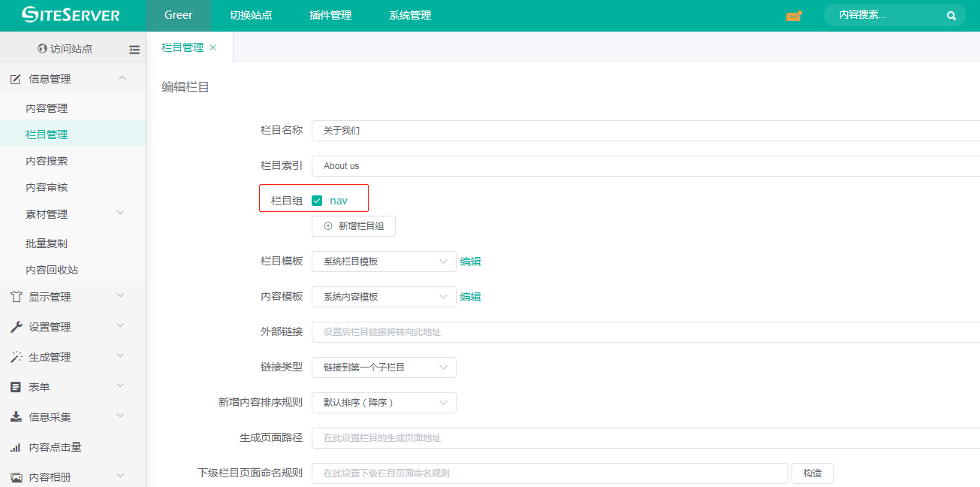Click the 外部链接 input field
This screenshot has height=487, width=980.
coord(646,332)
